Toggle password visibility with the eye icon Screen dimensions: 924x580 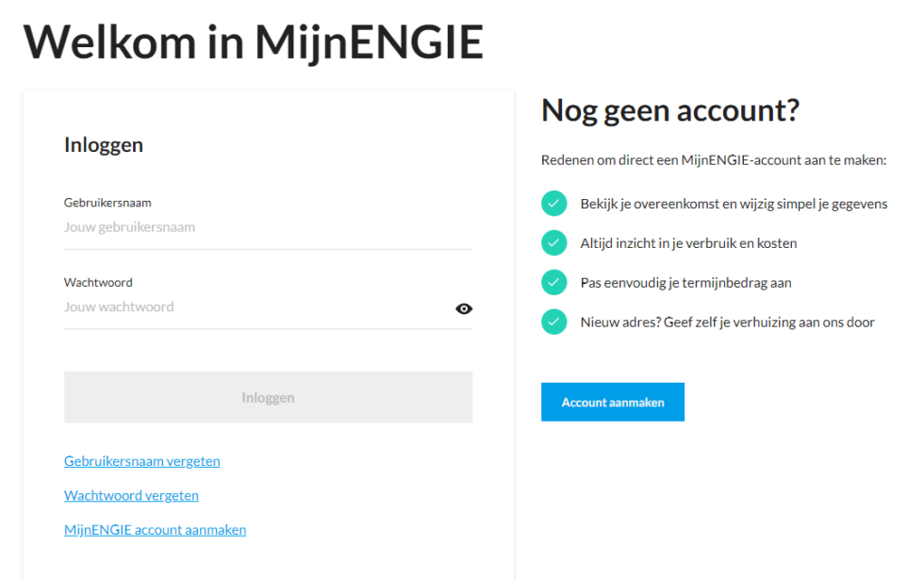pos(463,308)
